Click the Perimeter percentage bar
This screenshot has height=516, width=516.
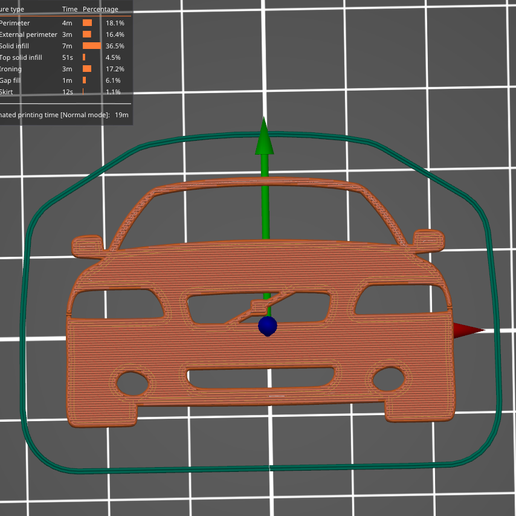pos(87,23)
